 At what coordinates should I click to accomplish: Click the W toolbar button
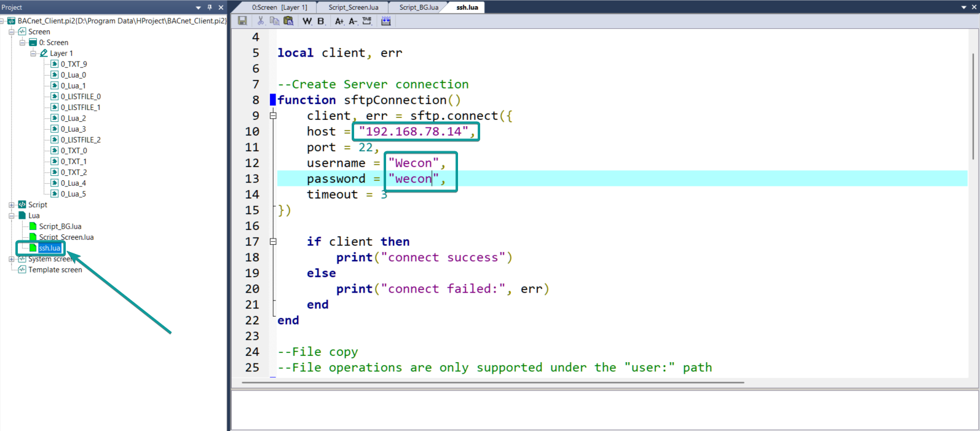pyautogui.click(x=307, y=21)
